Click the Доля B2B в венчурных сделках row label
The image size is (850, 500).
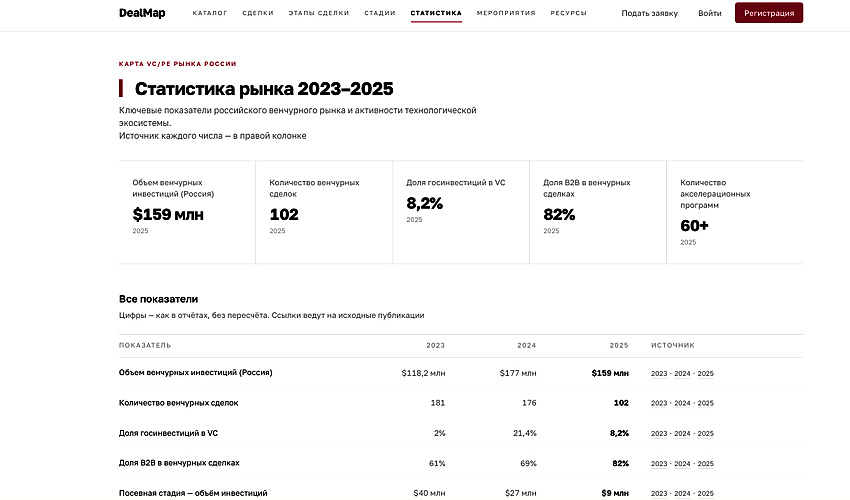(179, 463)
